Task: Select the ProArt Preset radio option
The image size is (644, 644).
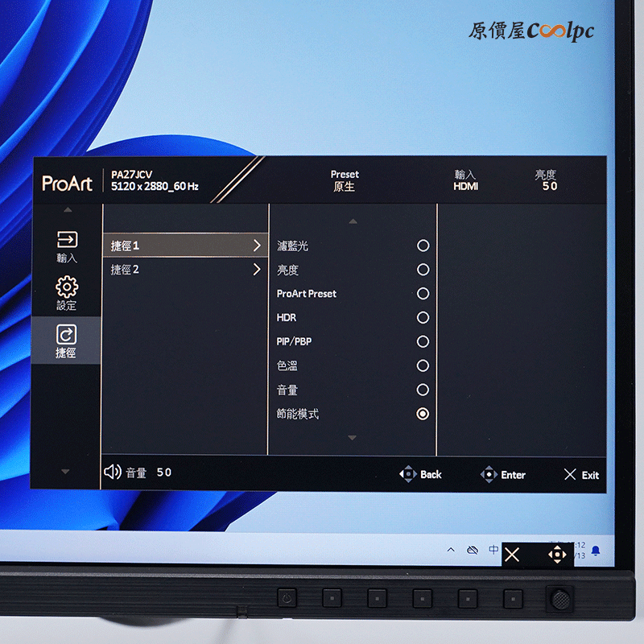Action: pyautogui.click(x=423, y=294)
